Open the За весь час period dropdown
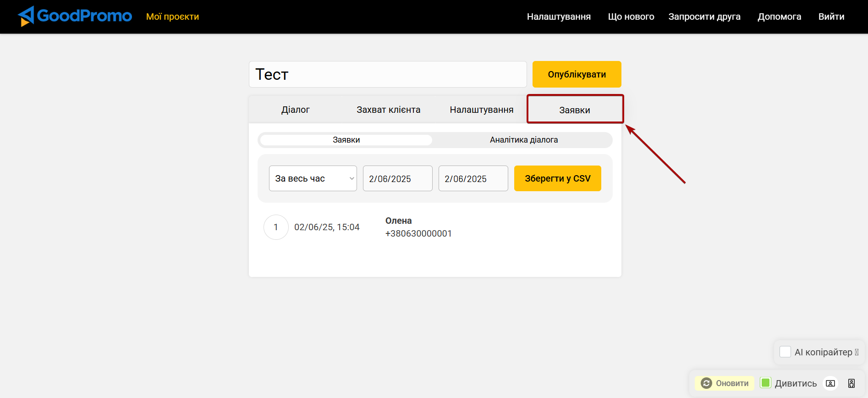 click(x=313, y=178)
